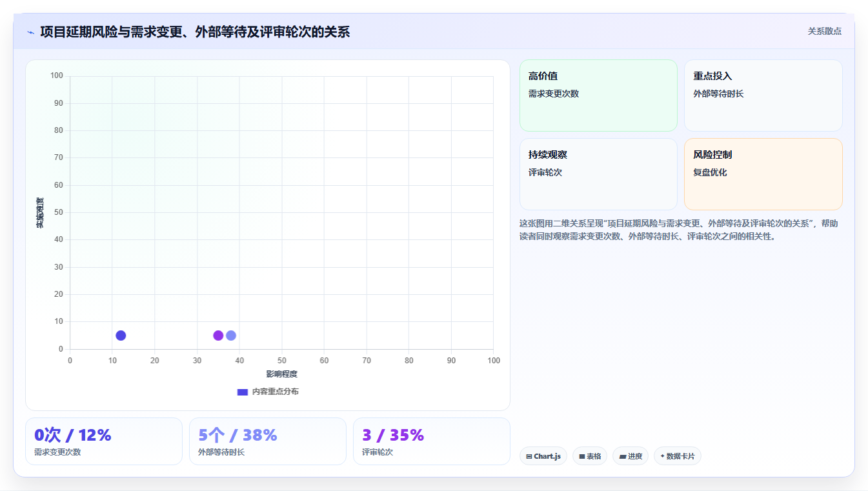Select the purple scatter point at 35
Image resolution: width=868 pixels, height=491 pixels.
[x=218, y=336]
